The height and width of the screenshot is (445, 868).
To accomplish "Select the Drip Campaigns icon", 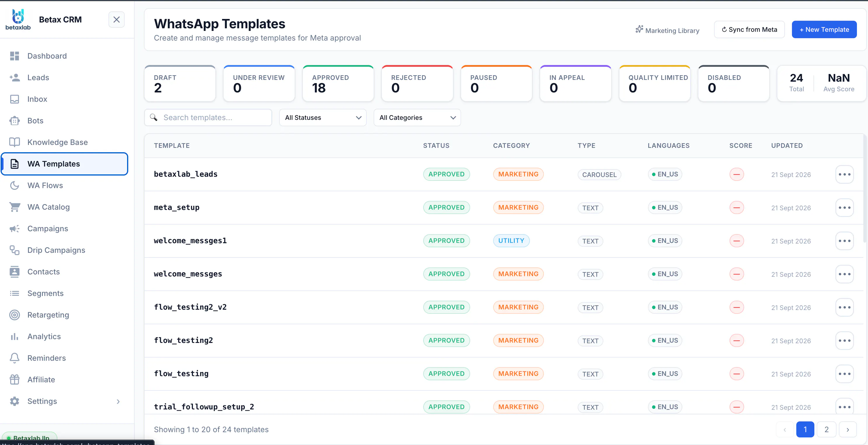I will tap(15, 250).
